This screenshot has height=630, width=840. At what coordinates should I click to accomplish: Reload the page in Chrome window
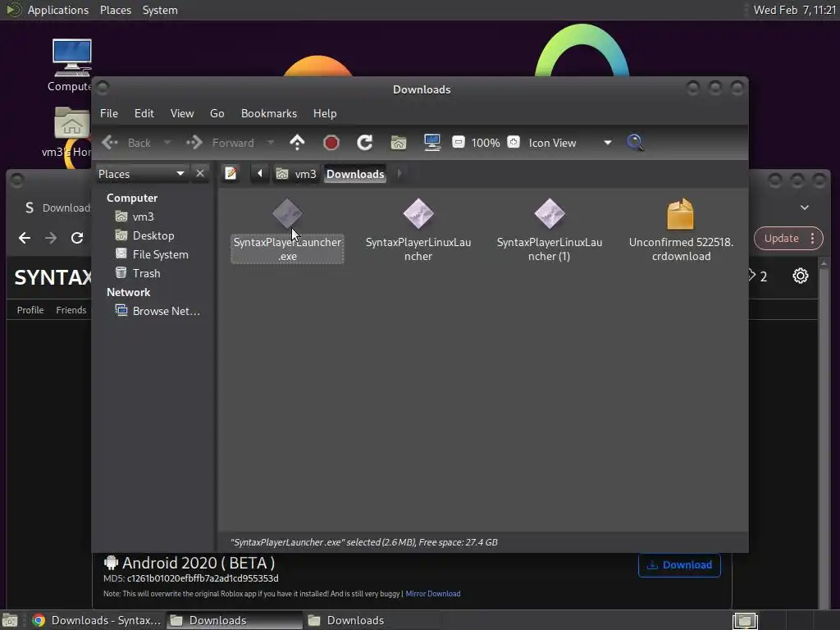click(x=77, y=238)
